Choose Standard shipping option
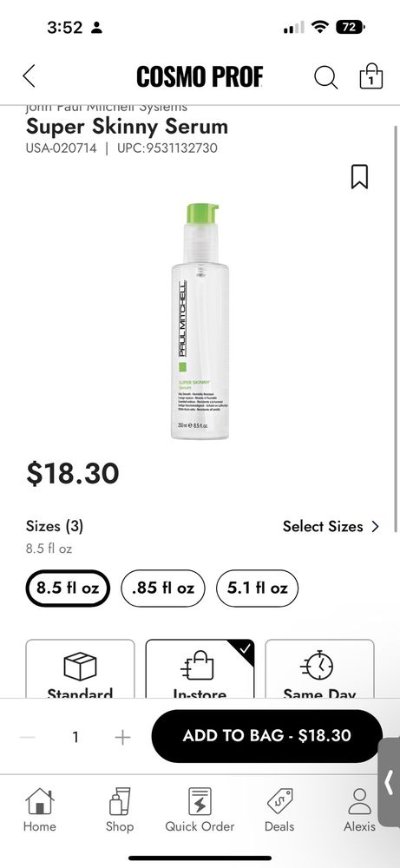This screenshot has width=400, height=868. click(80, 668)
